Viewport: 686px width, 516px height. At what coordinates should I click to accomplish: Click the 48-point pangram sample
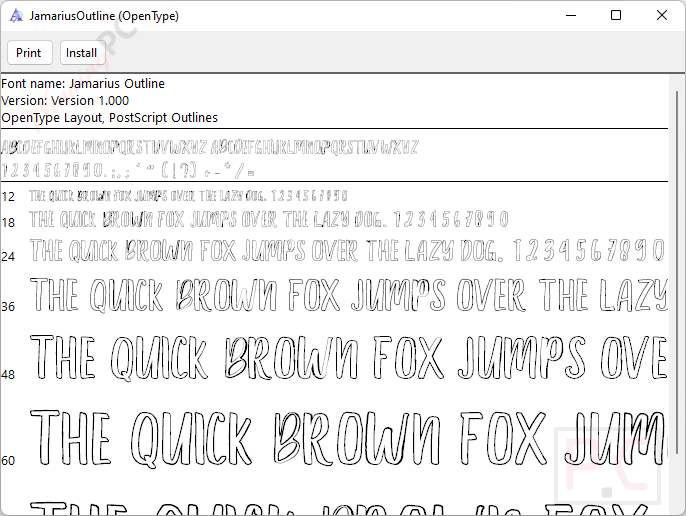[x=349, y=358]
